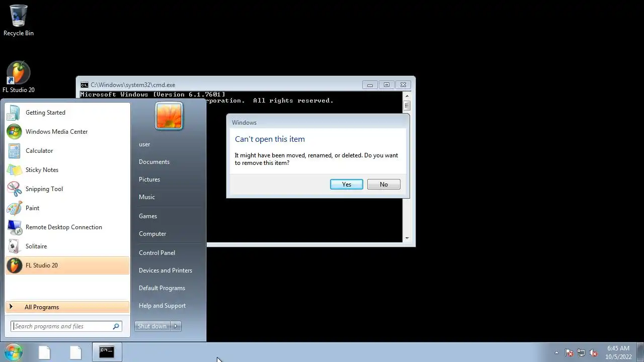Screen dimensions: 644x362
Task: Click the first blank document taskbar icon
Action: pos(44,352)
